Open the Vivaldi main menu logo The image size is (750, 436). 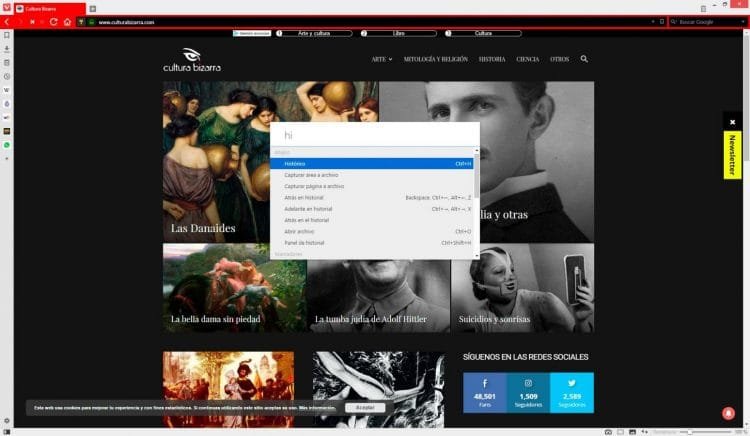click(7, 8)
